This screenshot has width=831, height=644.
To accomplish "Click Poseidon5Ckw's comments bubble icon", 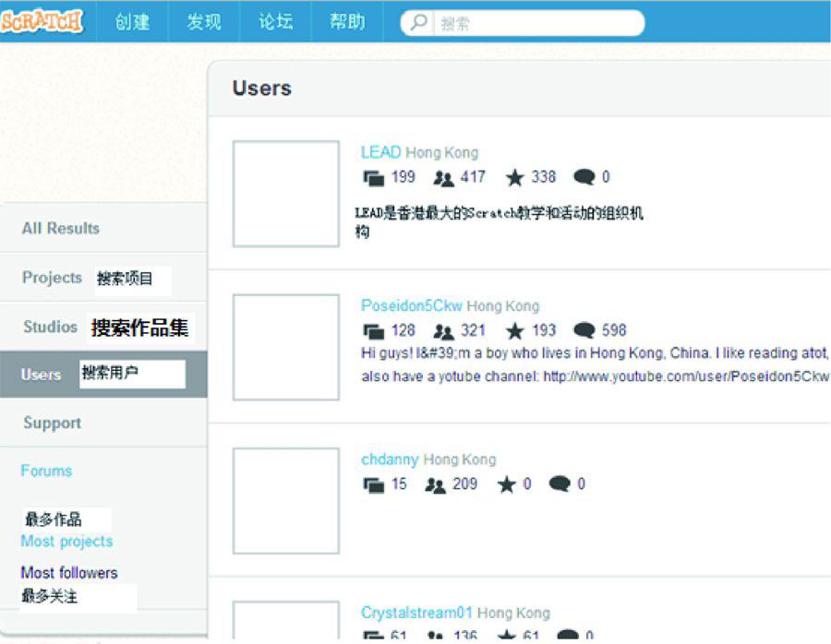I will click(x=584, y=330).
